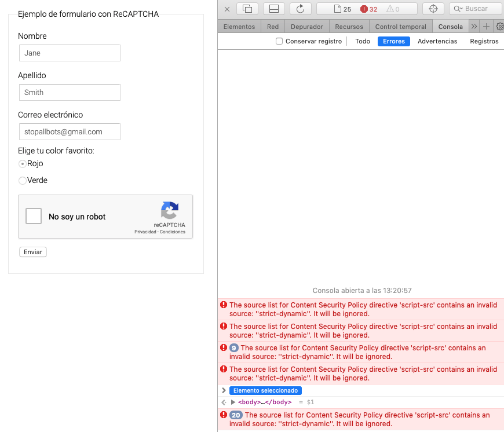Reload the page from the inspector toolbar
Viewport: 504px width, 432px height.
pos(300,8)
